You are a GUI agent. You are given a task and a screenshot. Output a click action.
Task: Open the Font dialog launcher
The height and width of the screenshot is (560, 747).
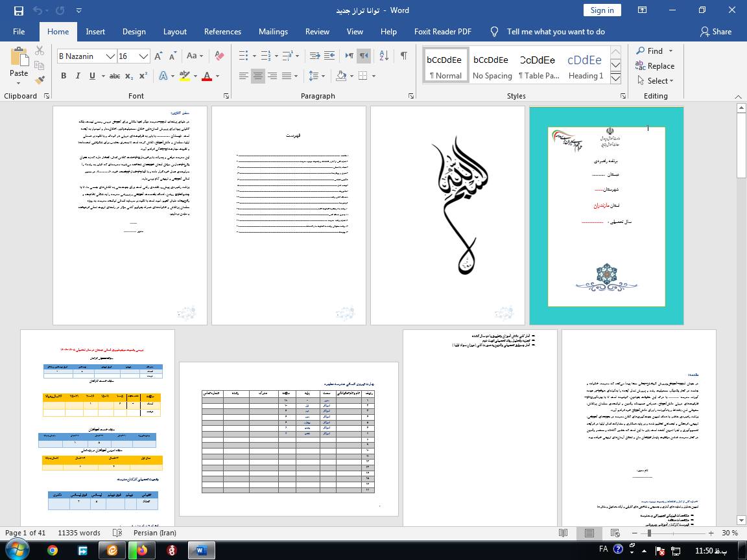226,96
